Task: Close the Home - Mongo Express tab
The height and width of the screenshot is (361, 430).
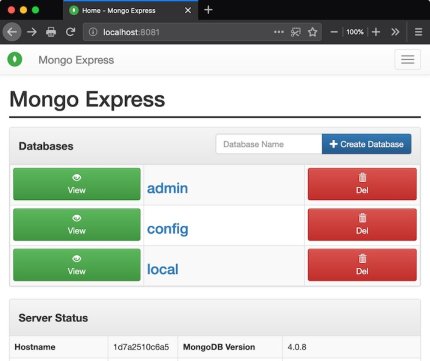Action: pos(188,10)
